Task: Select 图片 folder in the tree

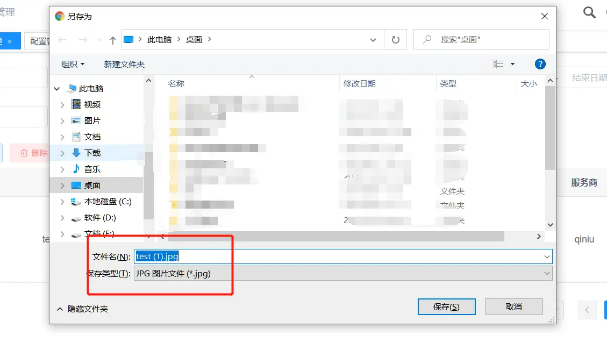Action: pyautogui.click(x=92, y=121)
